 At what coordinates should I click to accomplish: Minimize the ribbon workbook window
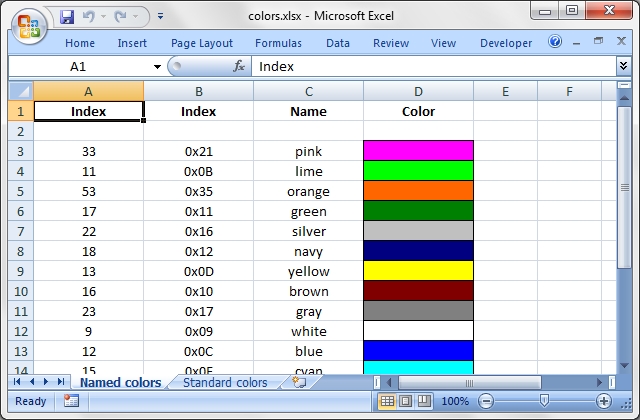click(576, 42)
